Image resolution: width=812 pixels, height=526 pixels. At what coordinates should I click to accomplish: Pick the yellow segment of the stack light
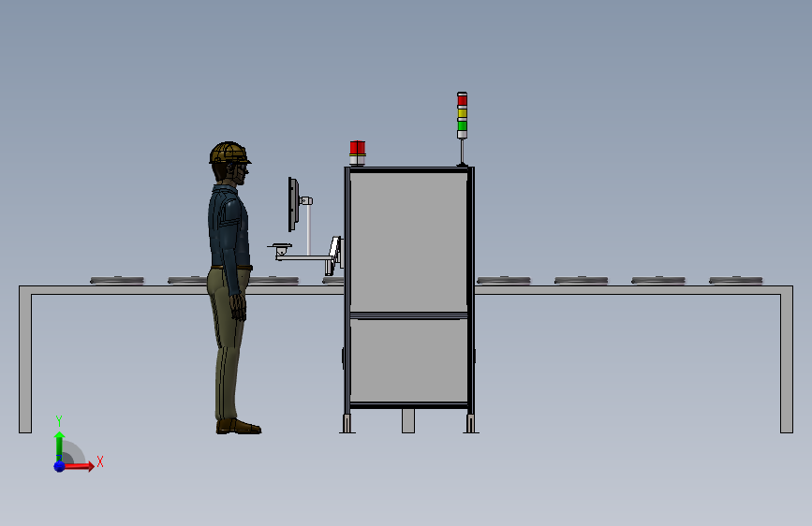click(462, 113)
